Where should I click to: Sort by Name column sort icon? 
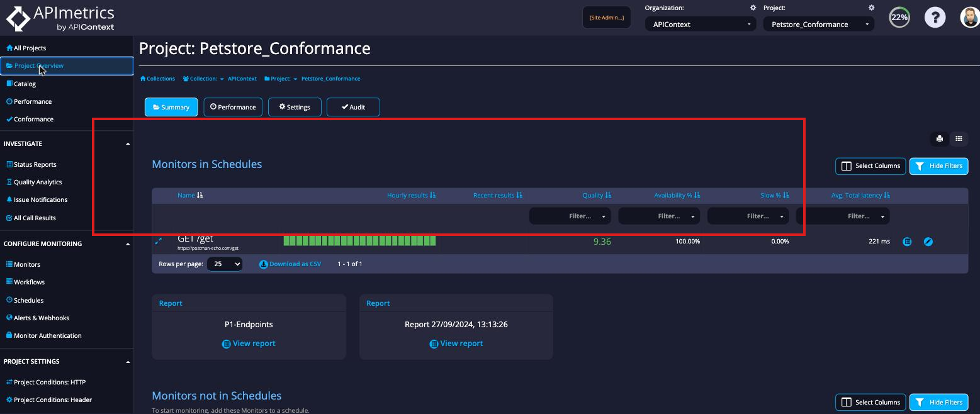coord(200,195)
